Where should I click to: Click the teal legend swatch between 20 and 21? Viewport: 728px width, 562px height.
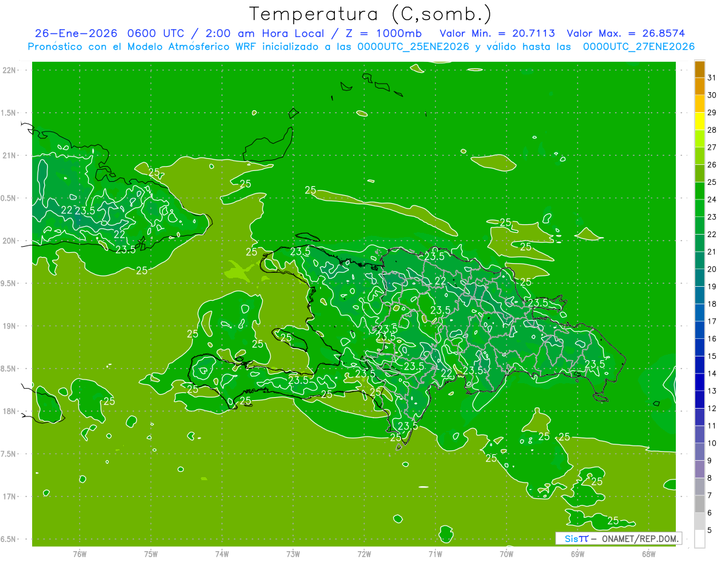pyautogui.click(x=699, y=260)
